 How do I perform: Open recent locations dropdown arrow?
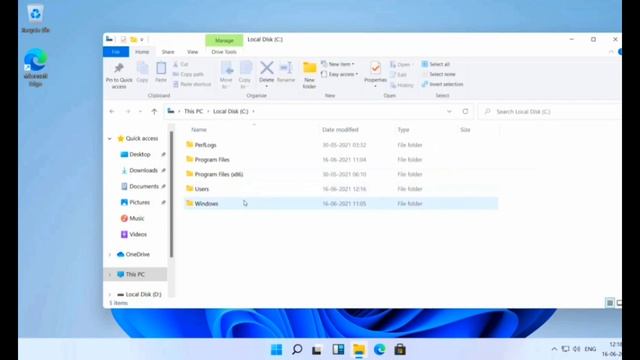140,111
